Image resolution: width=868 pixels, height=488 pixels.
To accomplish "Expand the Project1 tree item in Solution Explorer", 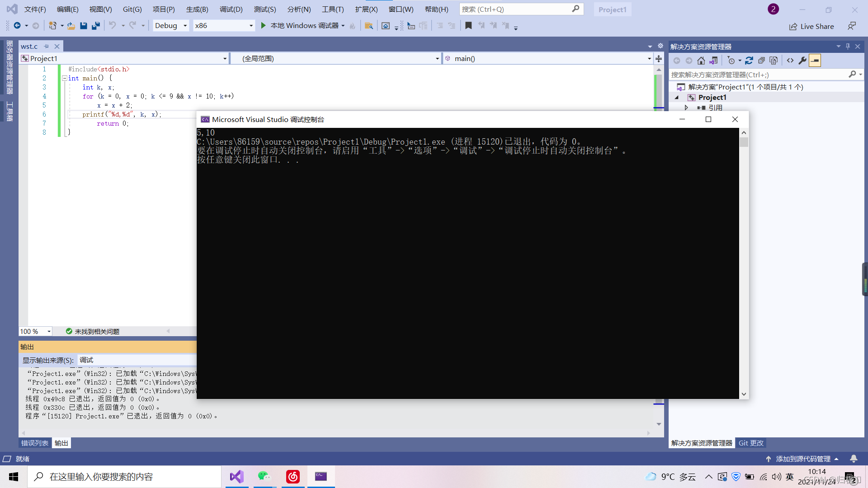I will point(677,97).
